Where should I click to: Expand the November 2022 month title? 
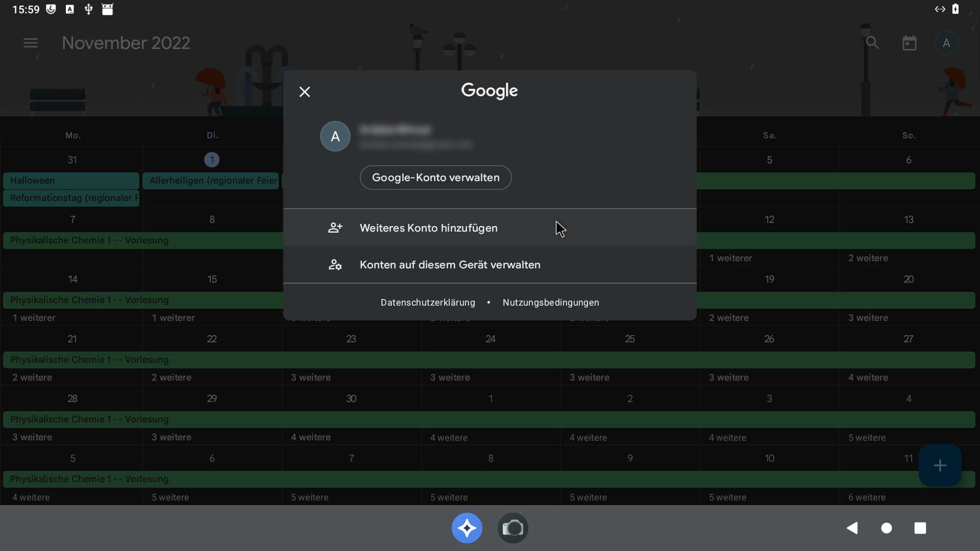click(126, 43)
